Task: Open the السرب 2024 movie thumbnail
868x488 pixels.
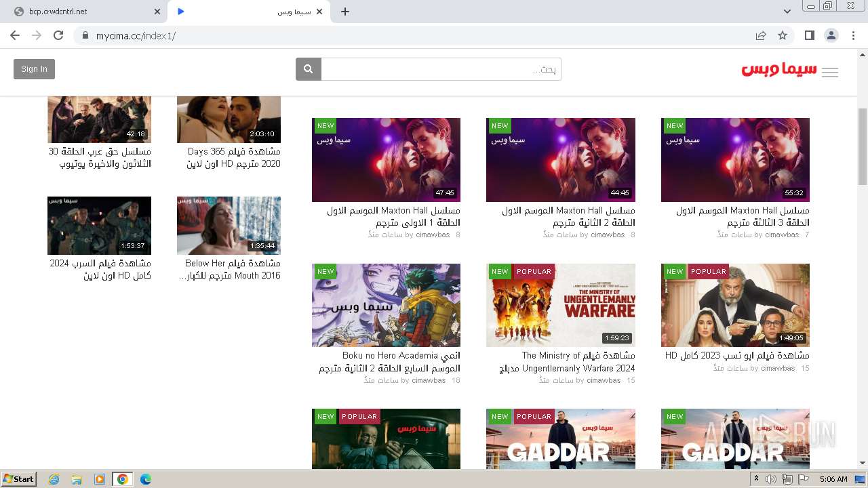Action: tap(99, 226)
